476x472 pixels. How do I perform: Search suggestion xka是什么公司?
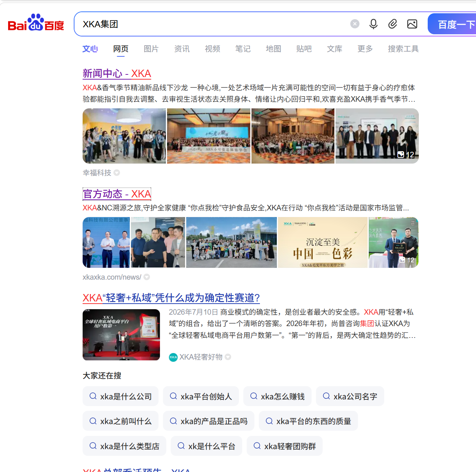click(x=121, y=396)
